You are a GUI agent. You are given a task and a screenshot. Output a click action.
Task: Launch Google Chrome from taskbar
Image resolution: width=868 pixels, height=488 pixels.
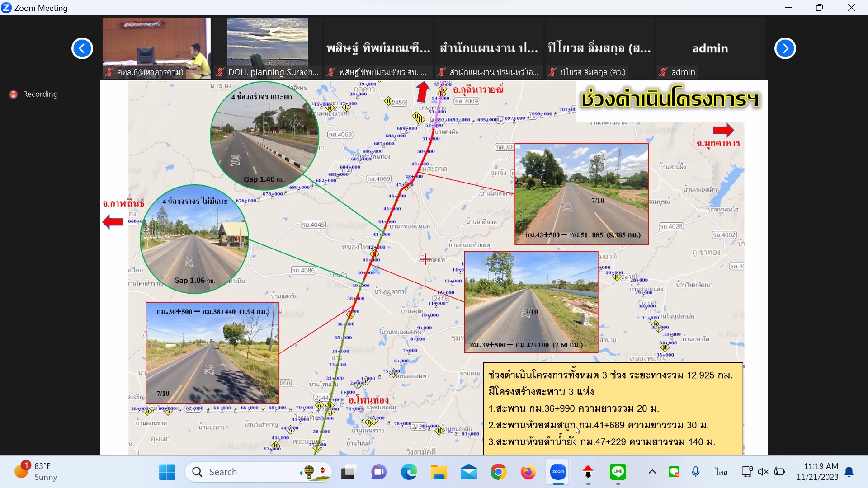pyautogui.click(x=498, y=473)
